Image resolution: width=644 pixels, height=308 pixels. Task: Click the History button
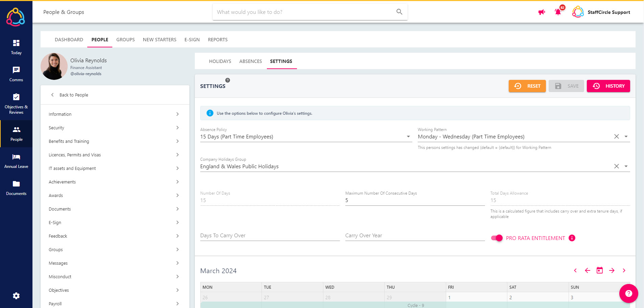pos(608,86)
